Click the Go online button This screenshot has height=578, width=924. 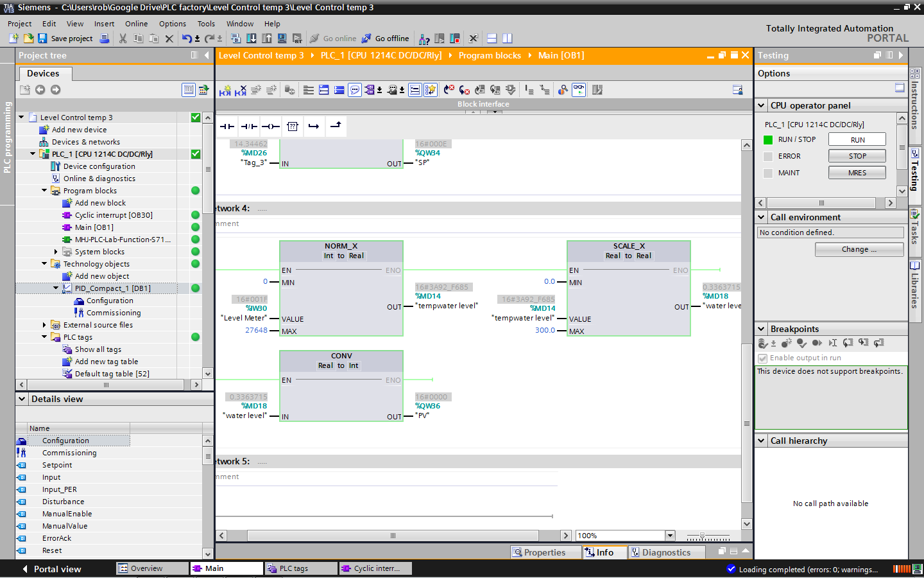click(333, 39)
